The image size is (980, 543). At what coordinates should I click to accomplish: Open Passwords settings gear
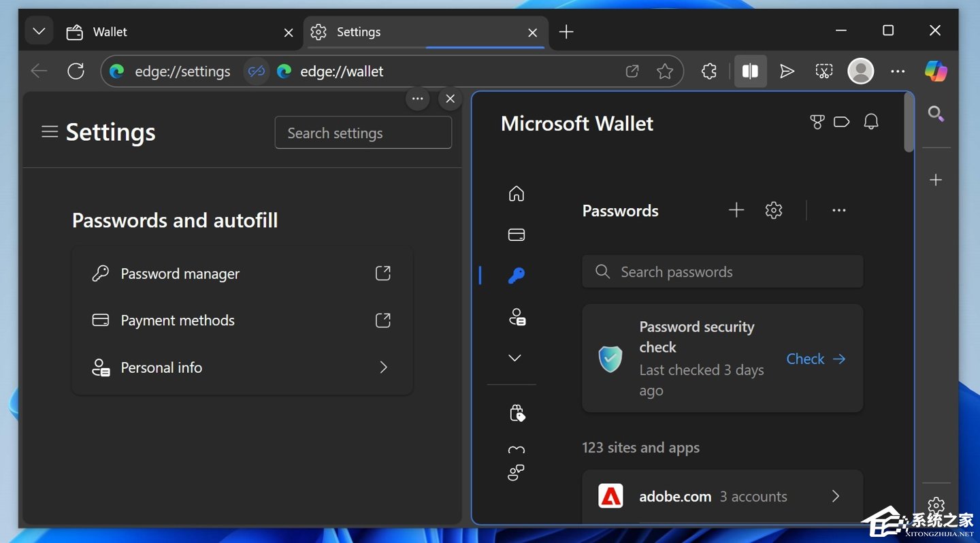click(x=774, y=210)
